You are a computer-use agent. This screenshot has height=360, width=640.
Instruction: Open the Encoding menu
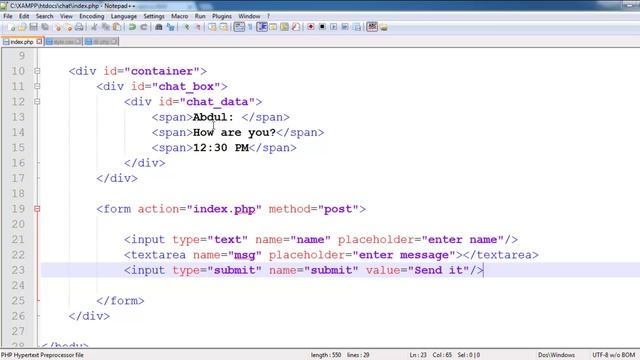tap(91, 16)
